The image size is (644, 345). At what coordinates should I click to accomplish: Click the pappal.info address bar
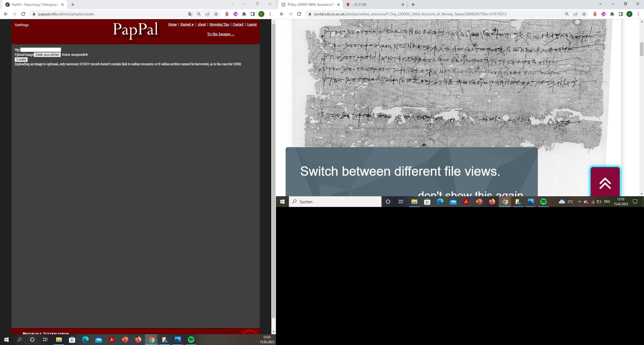[x=108, y=14]
